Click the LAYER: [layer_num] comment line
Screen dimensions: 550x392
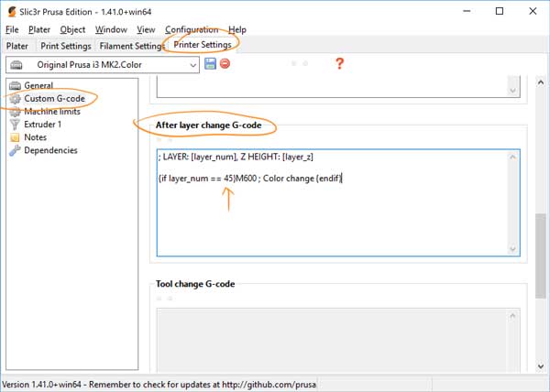(x=236, y=157)
